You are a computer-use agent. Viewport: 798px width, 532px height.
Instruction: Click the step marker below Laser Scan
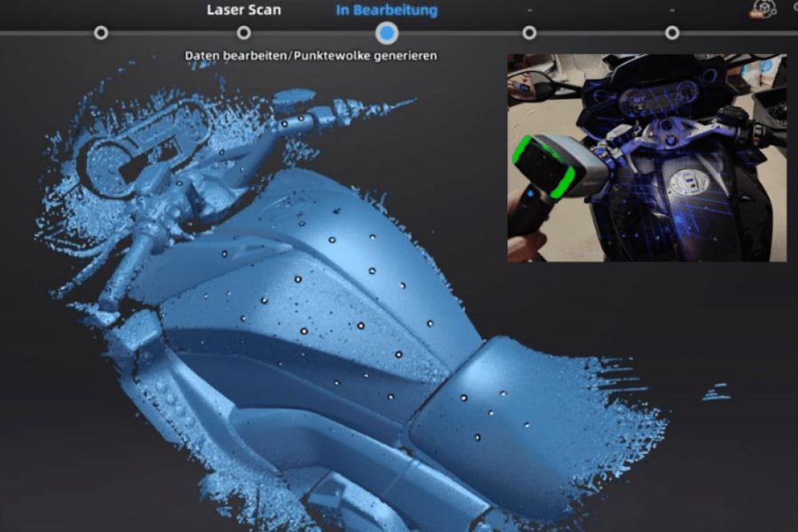[x=244, y=33]
